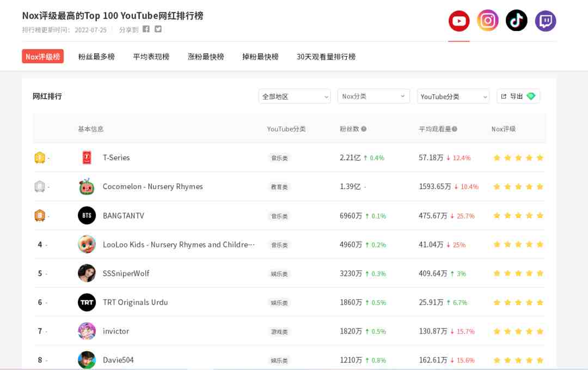Click invictor channel avatar

[x=87, y=331]
